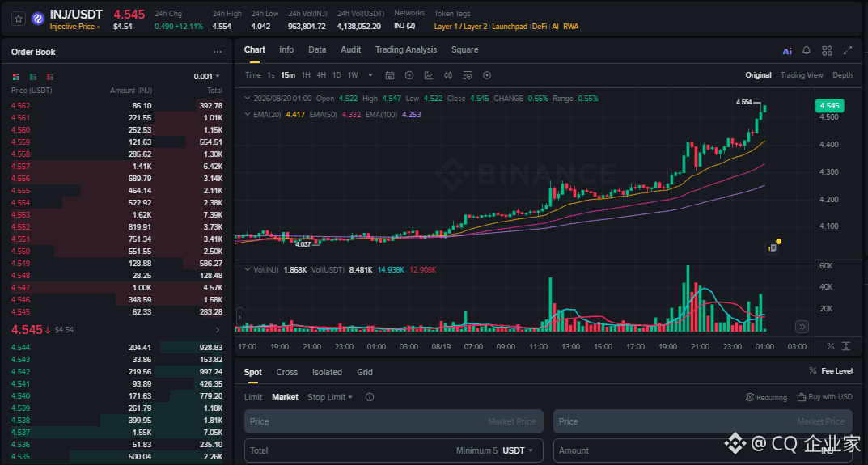This screenshot has height=465, width=868.
Task: Expand the chart to fullscreen
Action: tap(848, 50)
